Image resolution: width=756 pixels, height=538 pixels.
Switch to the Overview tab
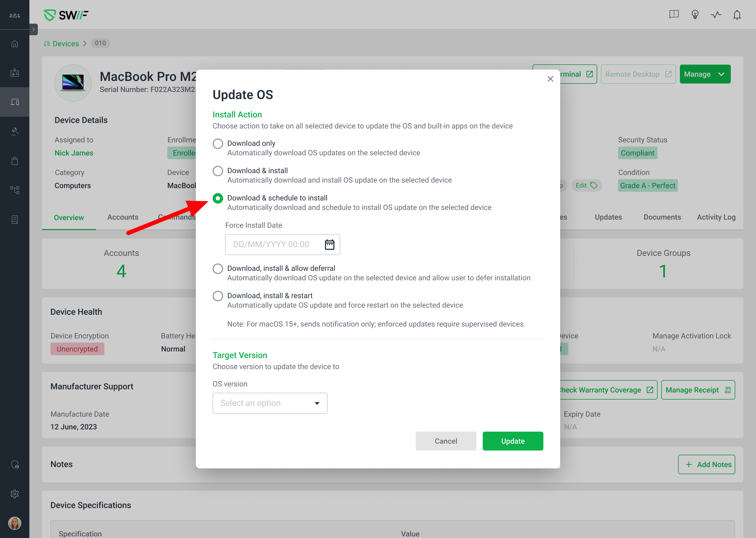tap(69, 218)
